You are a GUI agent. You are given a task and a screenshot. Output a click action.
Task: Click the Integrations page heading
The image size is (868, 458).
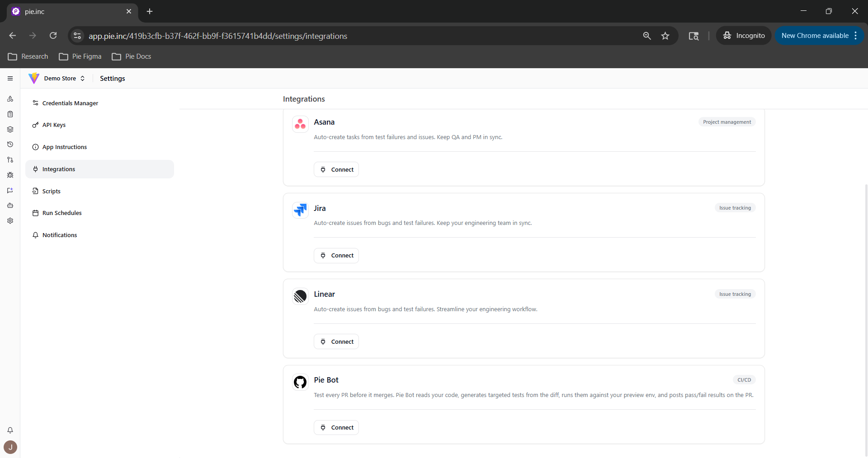(x=304, y=99)
